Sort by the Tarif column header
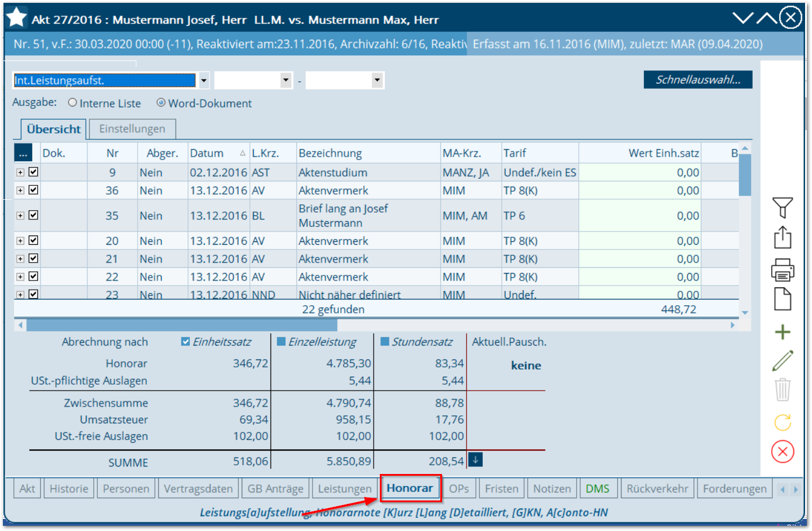The image size is (812, 531). (x=540, y=153)
